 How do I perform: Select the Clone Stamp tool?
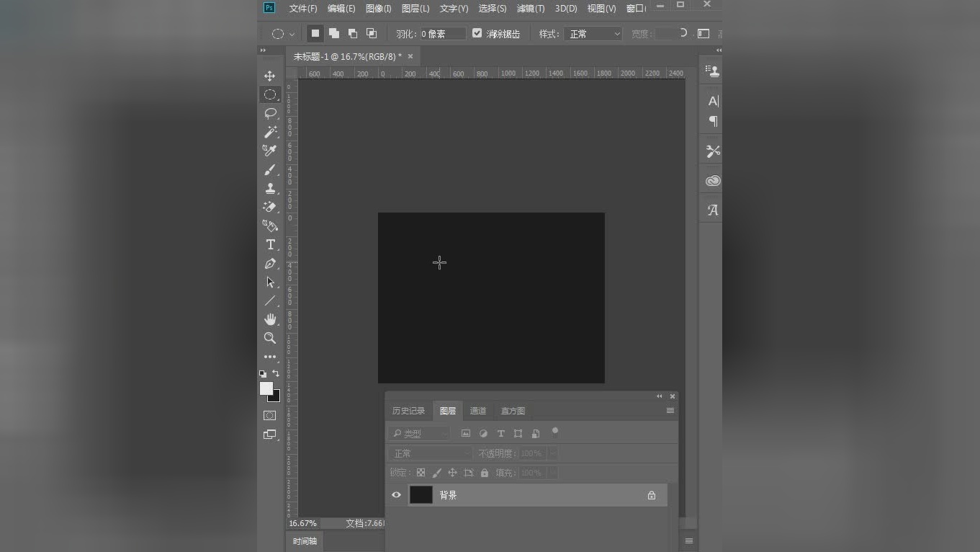coord(270,188)
